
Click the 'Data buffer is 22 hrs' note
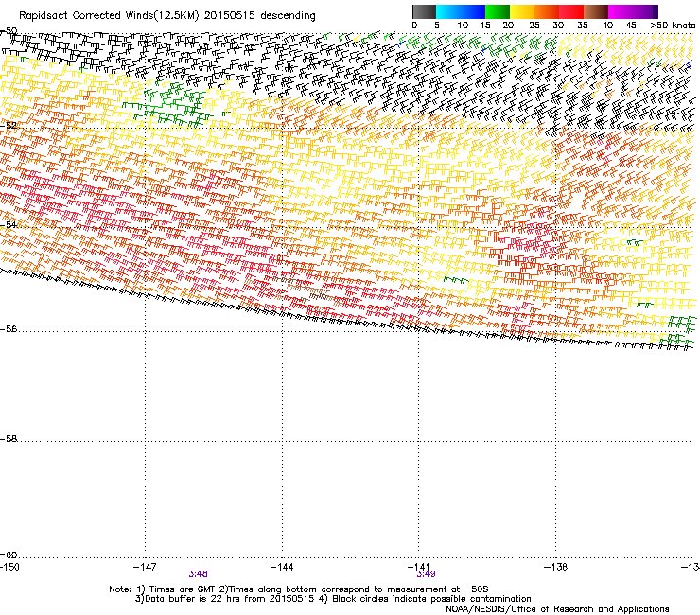[x=333, y=599]
